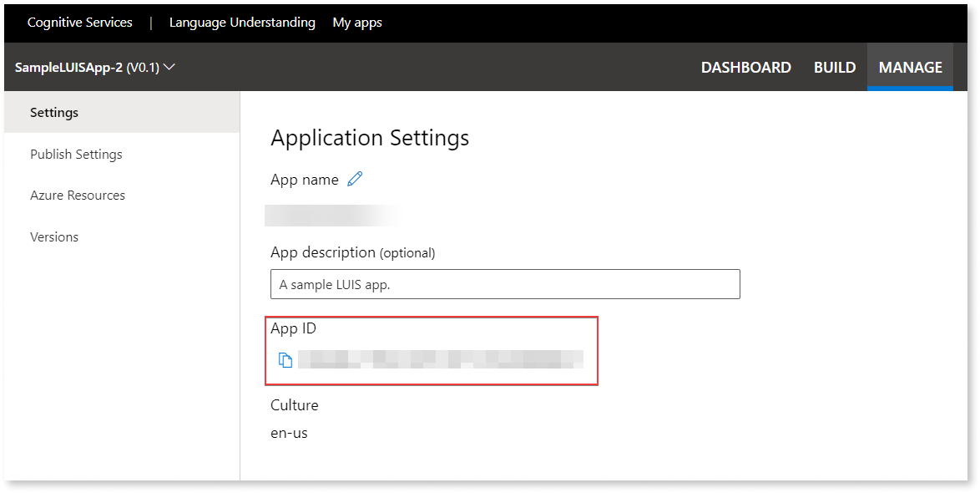Switch to the MANAGE tab

point(910,67)
